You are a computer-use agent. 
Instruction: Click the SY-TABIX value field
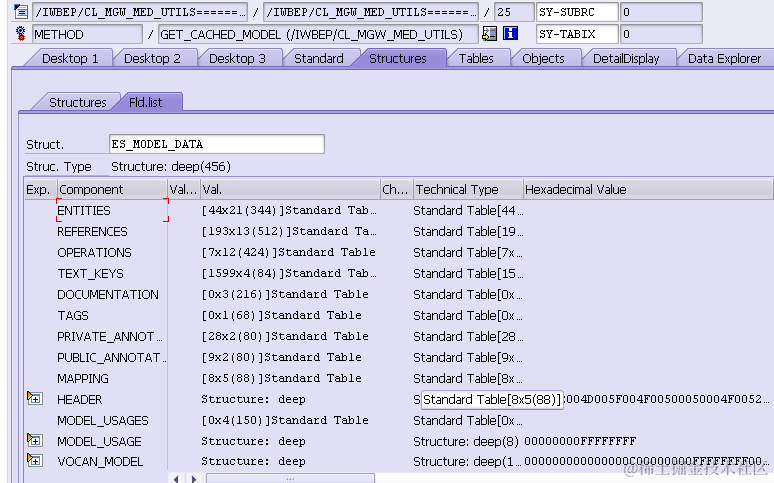point(661,34)
